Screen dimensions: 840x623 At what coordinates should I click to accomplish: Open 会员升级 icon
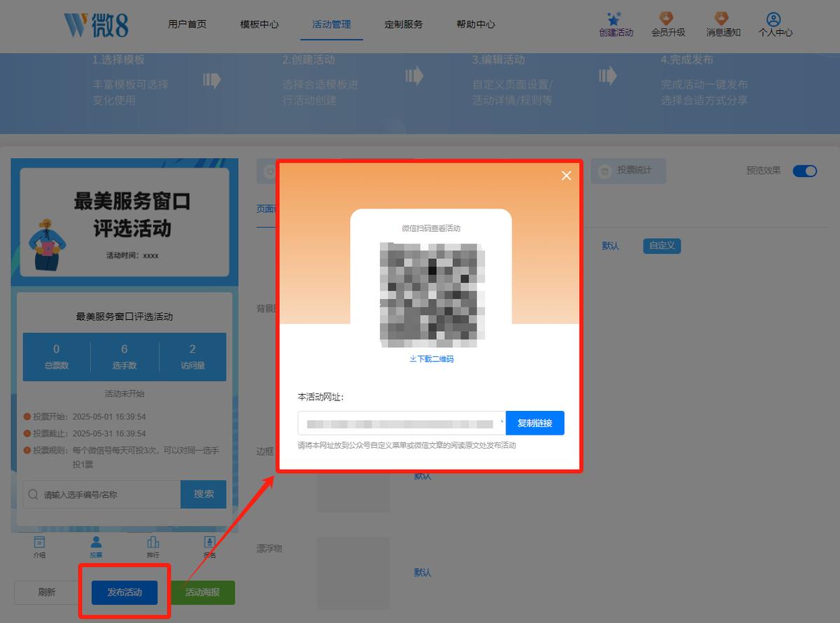pyautogui.click(x=667, y=18)
